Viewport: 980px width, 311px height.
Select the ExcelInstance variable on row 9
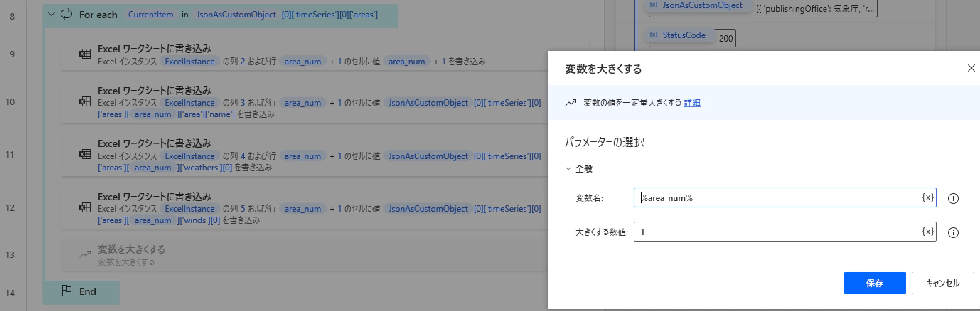coord(190,61)
